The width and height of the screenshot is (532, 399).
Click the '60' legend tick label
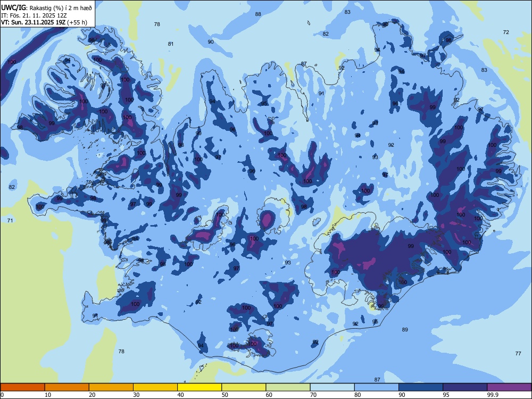tap(269, 395)
